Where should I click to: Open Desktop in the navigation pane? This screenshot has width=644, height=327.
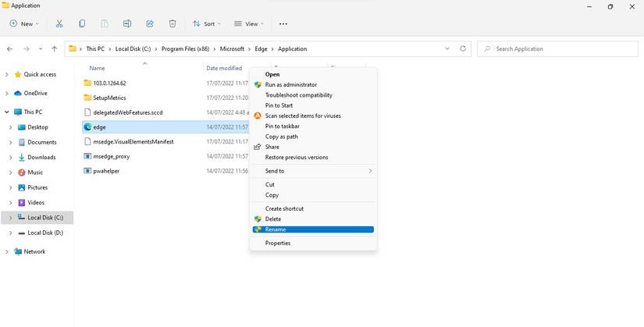click(37, 127)
